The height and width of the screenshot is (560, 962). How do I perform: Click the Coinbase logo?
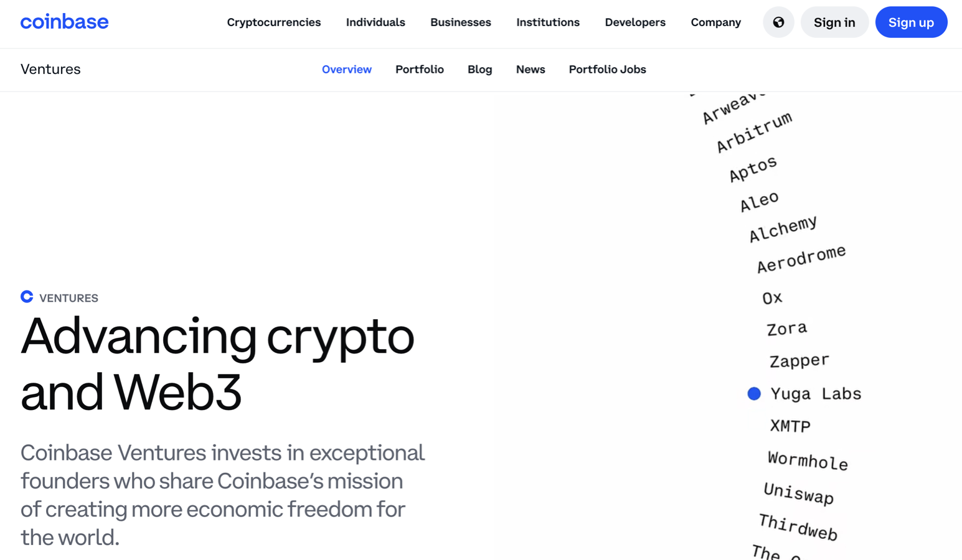click(64, 22)
